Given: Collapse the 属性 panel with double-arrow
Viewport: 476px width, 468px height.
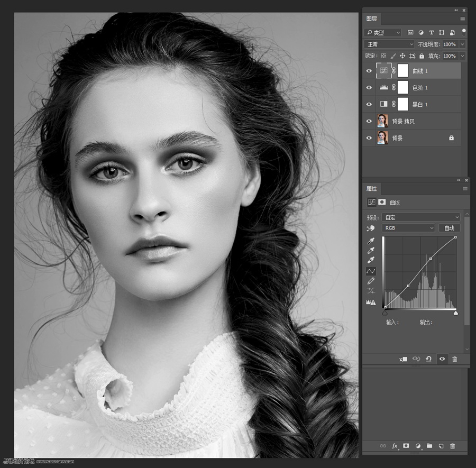Looking at the screenshot, I should (x=459, y=180).
